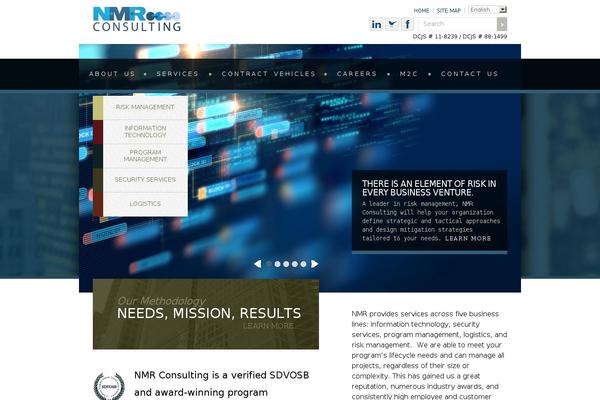Screen dimensions: 600x400
Task: Open the Facebook social icon
Action: [x=408, y=24]
